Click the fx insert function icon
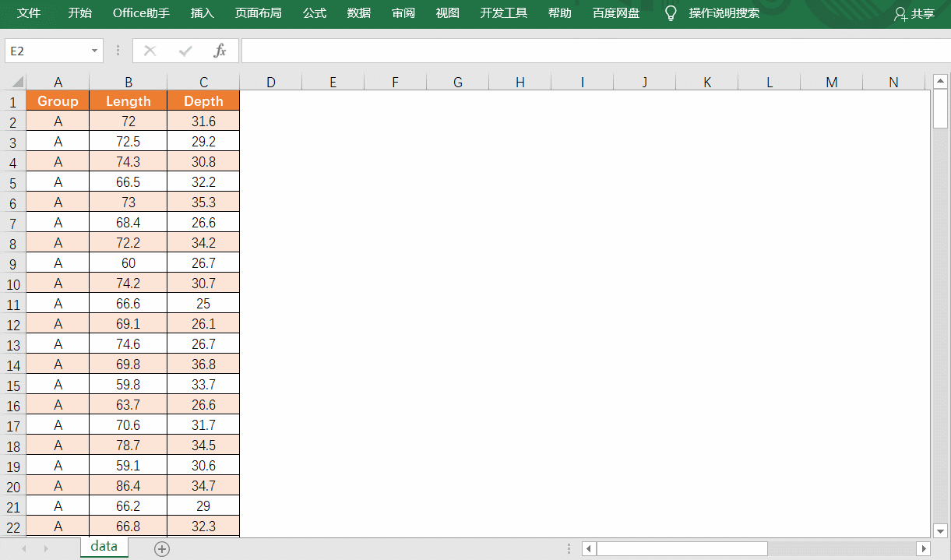Image resolution: width=951 pixels, height=560 pixels. (220, 51)
